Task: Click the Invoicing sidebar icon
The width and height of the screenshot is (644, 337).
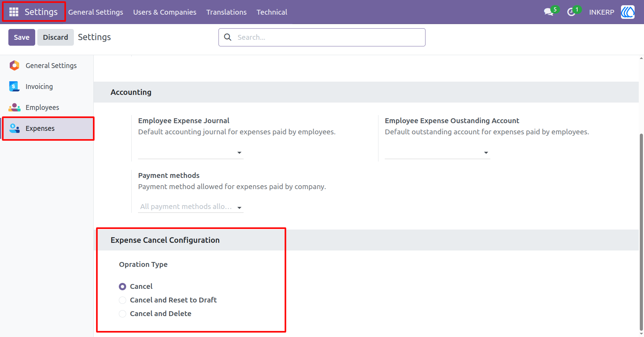Action: 14,86
